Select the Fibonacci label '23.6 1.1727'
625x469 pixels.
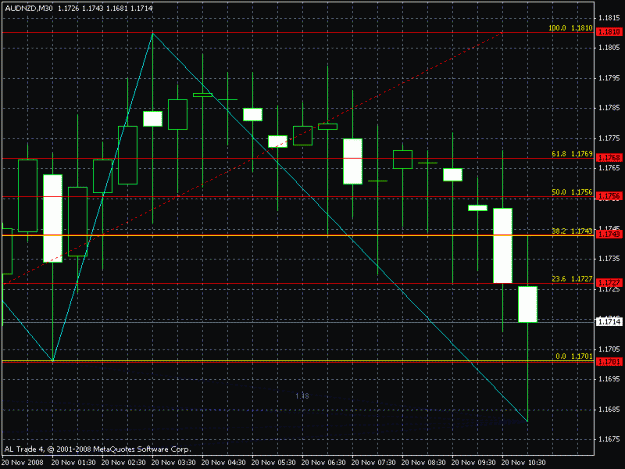tap(572, 279)
